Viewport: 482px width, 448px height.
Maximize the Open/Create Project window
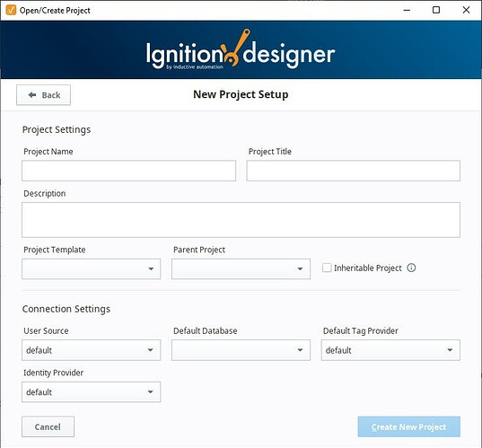point(436,10)
